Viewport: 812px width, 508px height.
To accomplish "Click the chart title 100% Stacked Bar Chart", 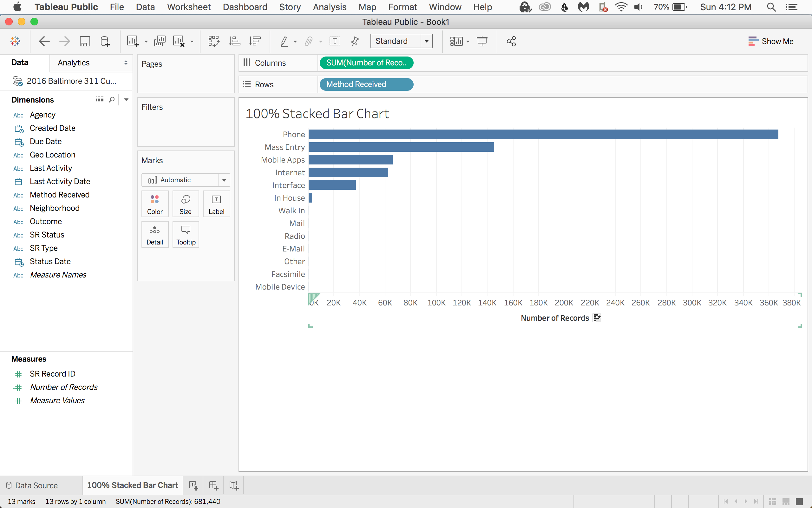I will coord(317,114).
